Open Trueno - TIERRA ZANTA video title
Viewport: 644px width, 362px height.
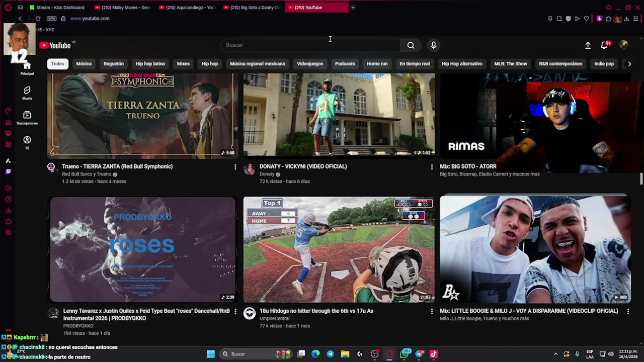click(x=117, y=166)
